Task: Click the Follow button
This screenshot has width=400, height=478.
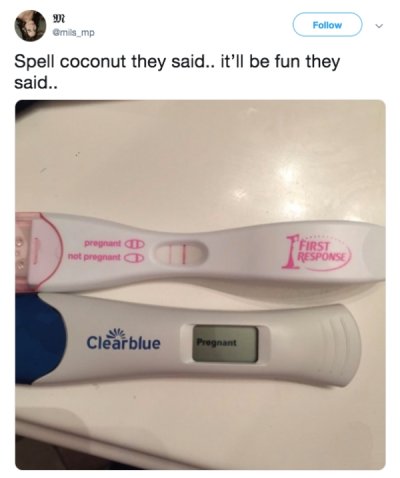Action: tap(327, 25)
